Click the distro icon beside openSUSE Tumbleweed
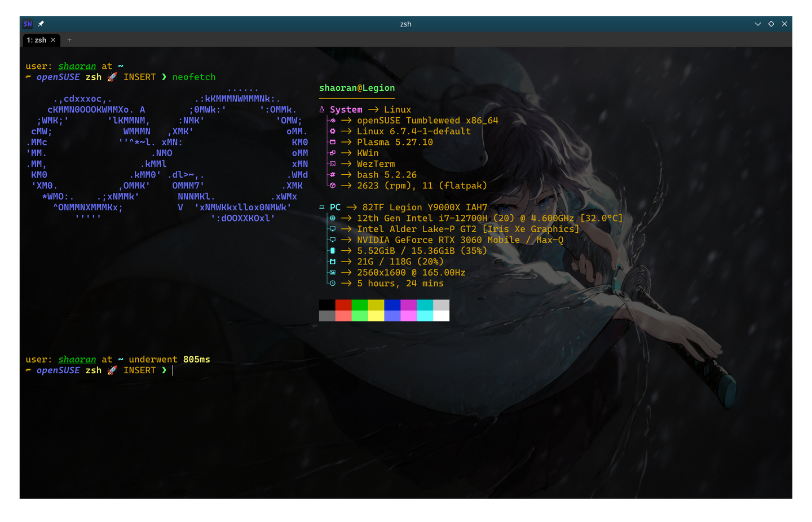The width and height of the screenshot is (812, 522). pyautogui.click(x=333, y=121)
